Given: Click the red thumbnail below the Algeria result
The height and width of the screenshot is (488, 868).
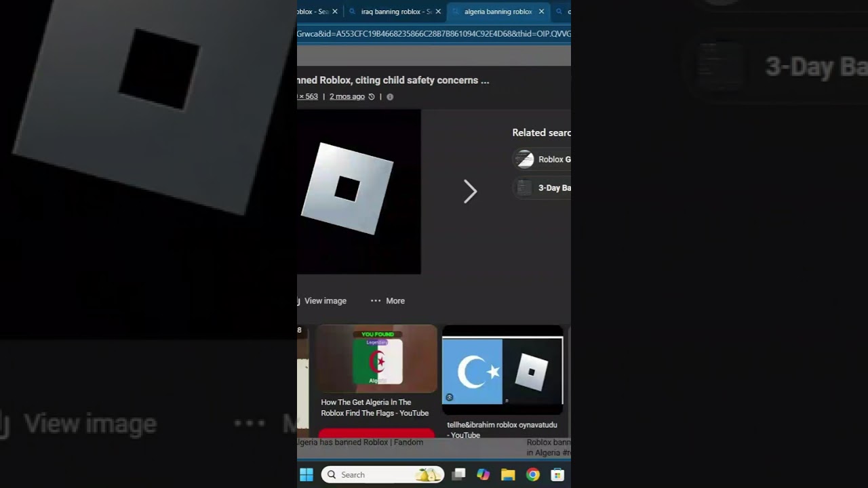Looking at the screenshot, I should point(376,433).
